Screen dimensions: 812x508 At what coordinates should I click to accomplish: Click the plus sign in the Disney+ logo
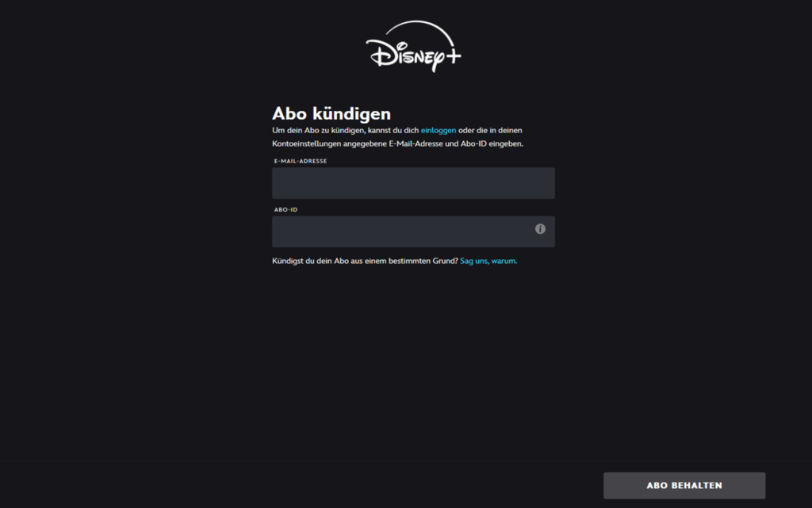(x=450, y=58)
